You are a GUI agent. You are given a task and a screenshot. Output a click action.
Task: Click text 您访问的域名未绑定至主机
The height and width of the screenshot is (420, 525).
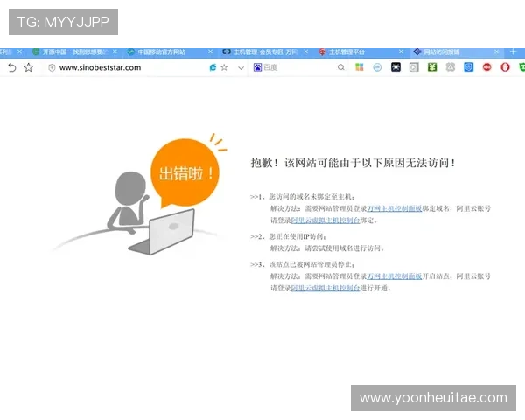pyautogui.click(x=310, y=197)
